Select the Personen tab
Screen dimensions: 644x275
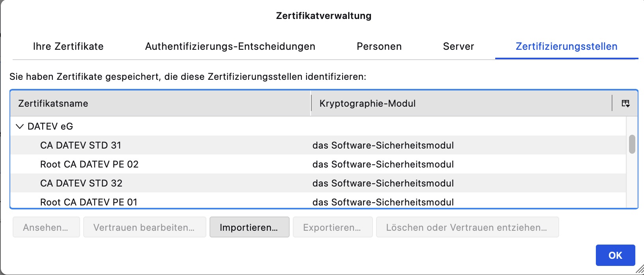coord(379,47)
